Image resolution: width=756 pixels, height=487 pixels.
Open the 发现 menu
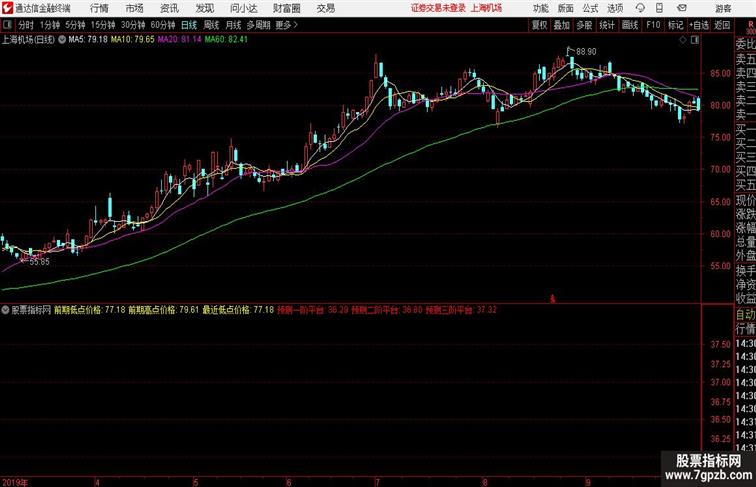pos(204,8)
